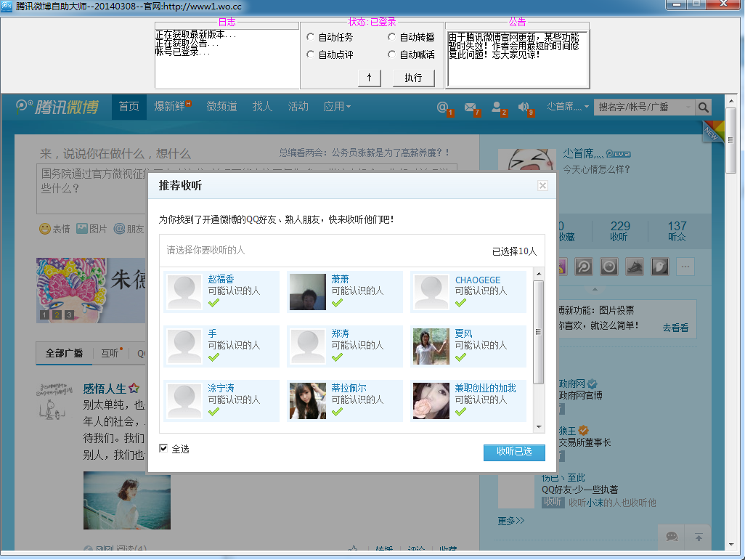Image resolution: width=745 pixels, height=560 pixels.
Task: Open the speaker notifications icon
Action: click(523, 107)
